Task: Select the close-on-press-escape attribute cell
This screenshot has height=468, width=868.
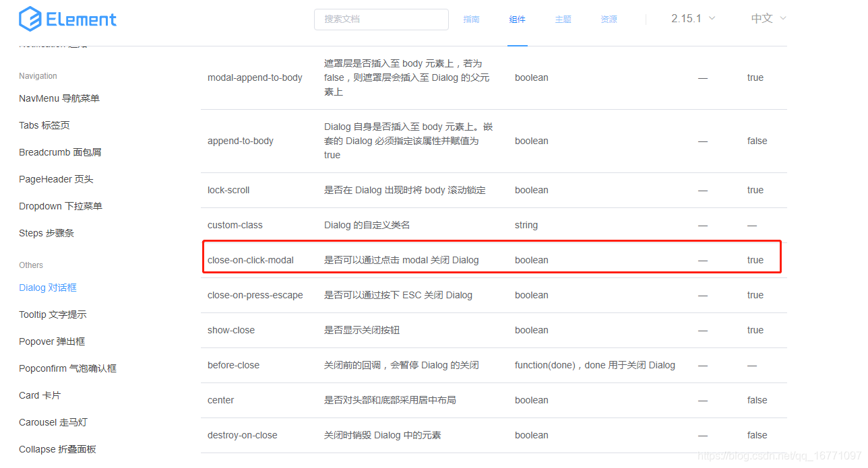Action: pos(255,295)
